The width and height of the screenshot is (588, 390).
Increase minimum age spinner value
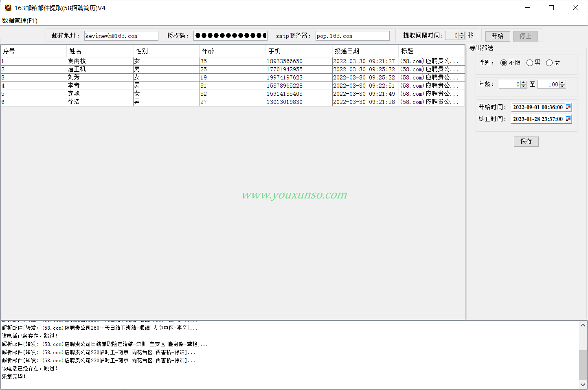(x=524, y=83)
